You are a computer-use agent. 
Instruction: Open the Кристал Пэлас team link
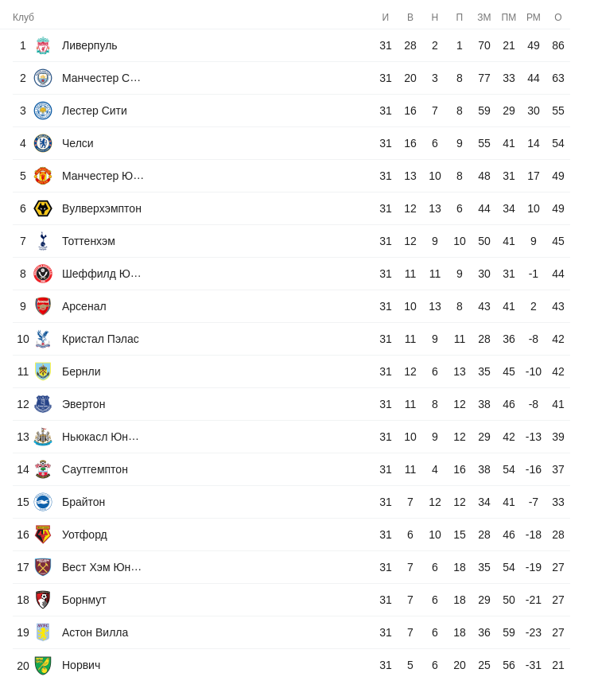point(100,339)
